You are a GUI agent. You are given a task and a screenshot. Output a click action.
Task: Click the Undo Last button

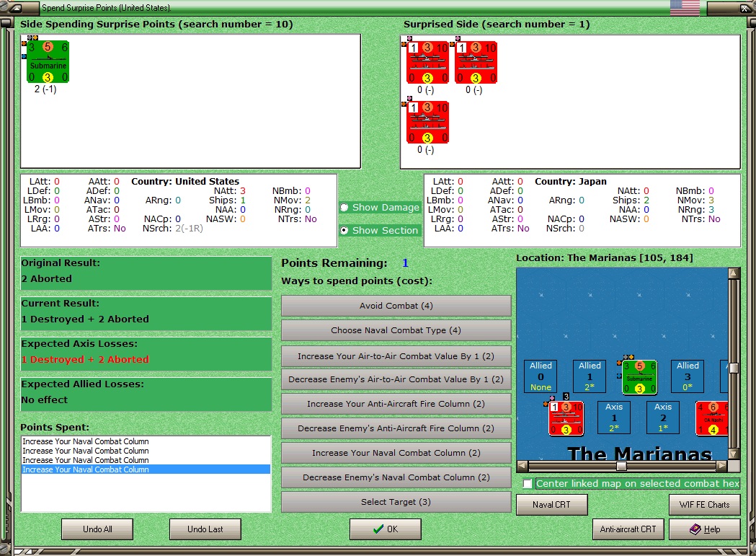click(x=205, y=529)
